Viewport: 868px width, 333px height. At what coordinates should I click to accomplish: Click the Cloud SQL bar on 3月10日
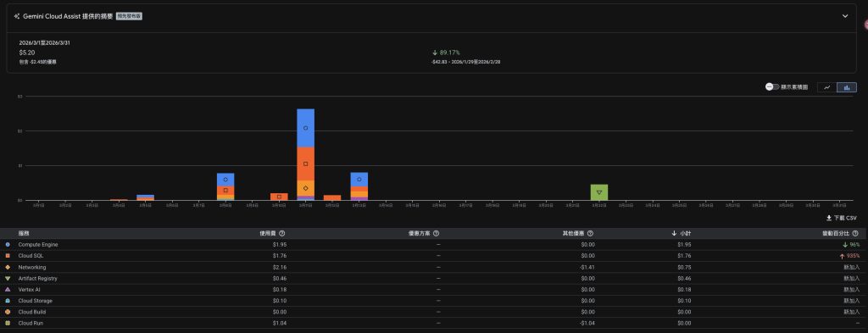[279, 197]
